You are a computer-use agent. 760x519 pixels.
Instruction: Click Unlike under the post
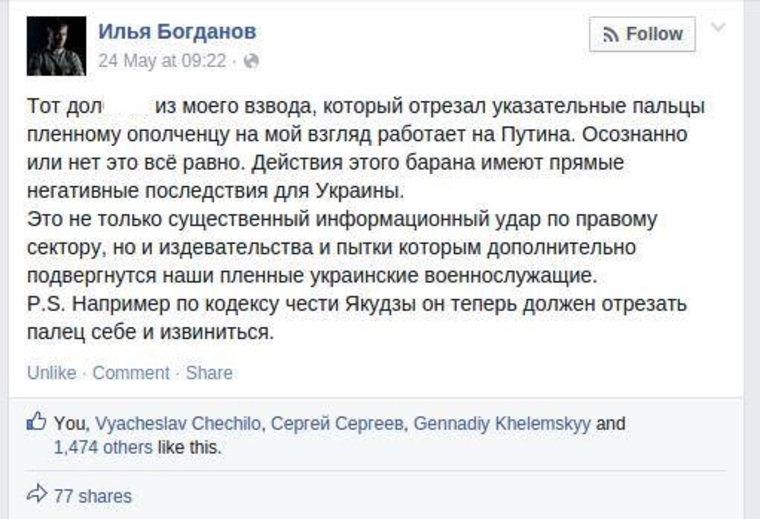coord(51,373)
